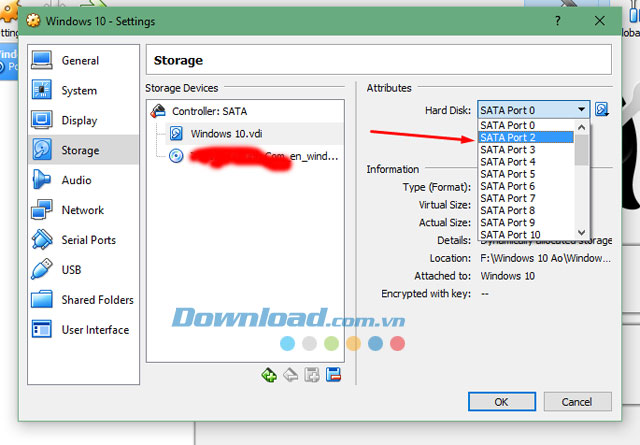The width and height of the screenshot is (640, 445).
Task: Click the Settings gear icon in title bar
Action: point(33,20)
